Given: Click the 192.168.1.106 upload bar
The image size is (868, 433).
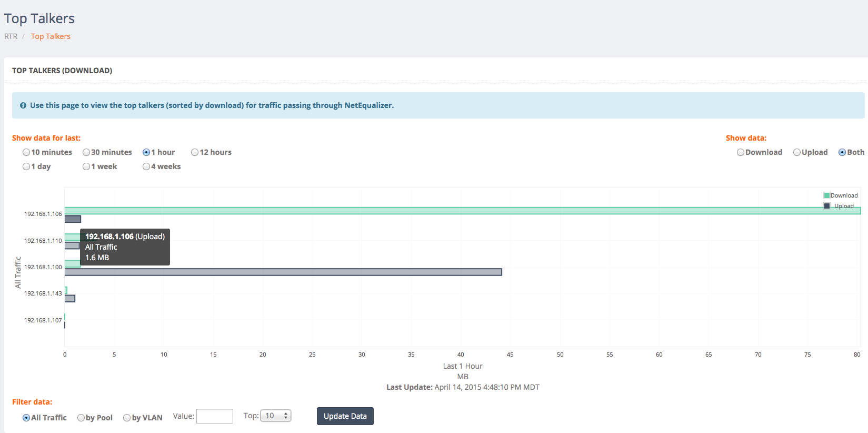Looking at the screenshot, I should [x=73, y=219].
